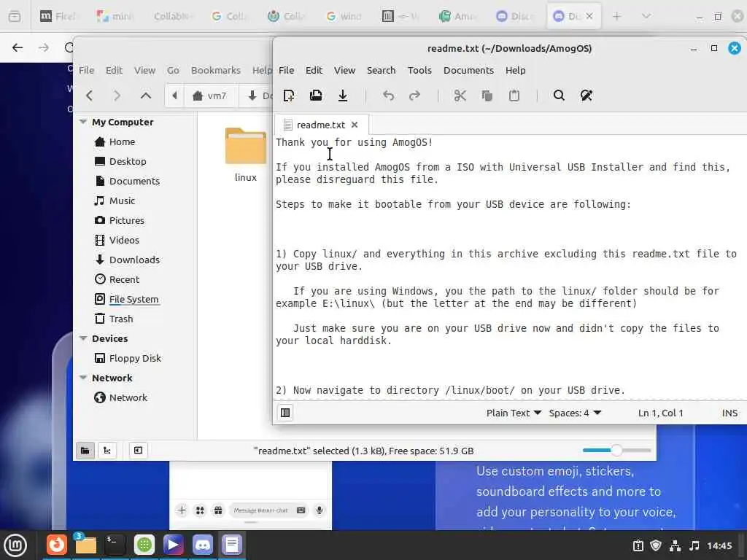747x560 pixels.
Task: Adjust the file manager zoom slider
Action: 616,450
